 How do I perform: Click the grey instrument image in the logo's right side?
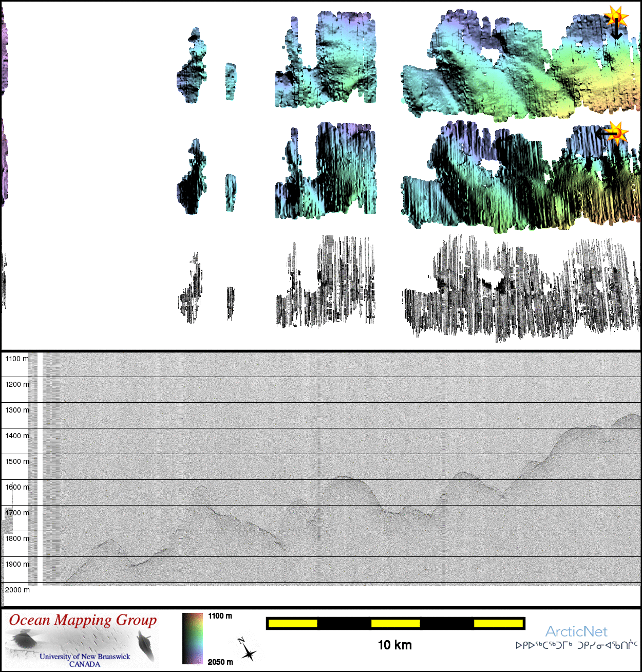pyautogui.click(x=145, y=645)
